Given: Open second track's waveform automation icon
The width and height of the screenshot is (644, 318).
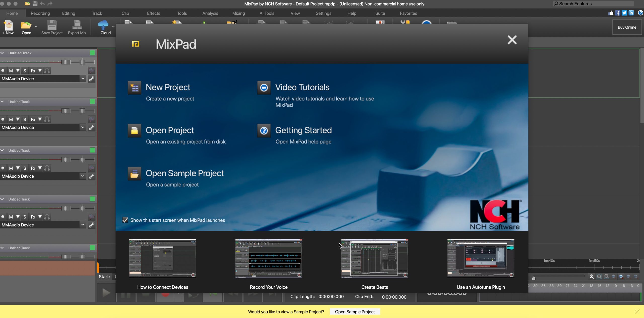Looking at the screenshot, I should point(92,119).
